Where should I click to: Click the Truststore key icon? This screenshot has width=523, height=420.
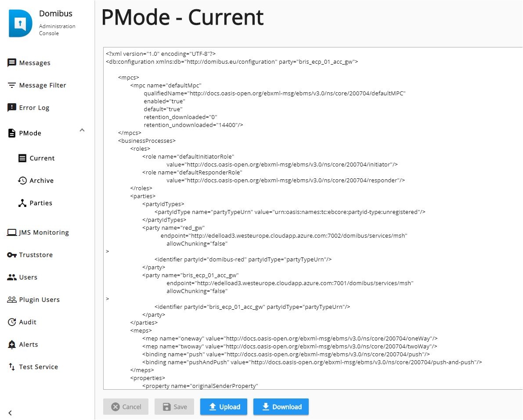tap(12, 255)
